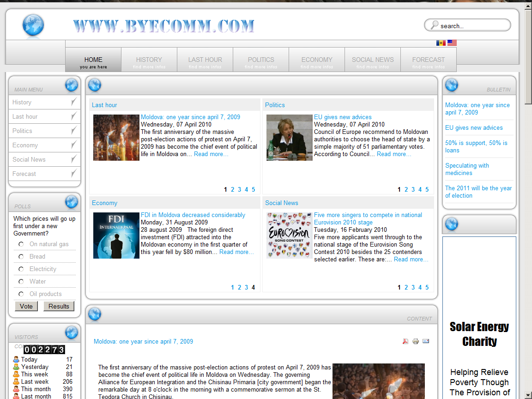The height and width of the screenshot is (399, 532).
Task: Open page 3 of Economy news
Action: (246, 287)
